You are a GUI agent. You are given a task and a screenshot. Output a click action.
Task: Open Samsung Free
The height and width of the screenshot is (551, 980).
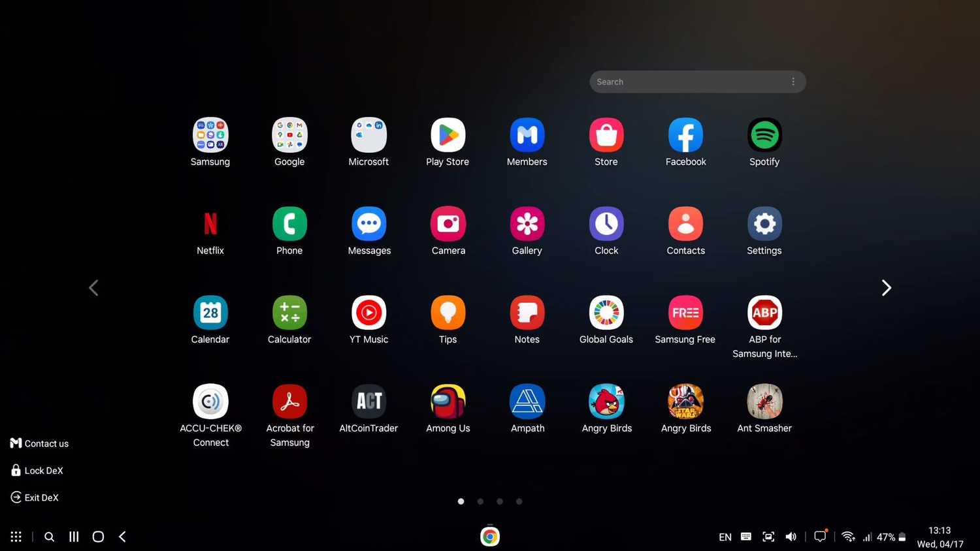coord(685,312)
